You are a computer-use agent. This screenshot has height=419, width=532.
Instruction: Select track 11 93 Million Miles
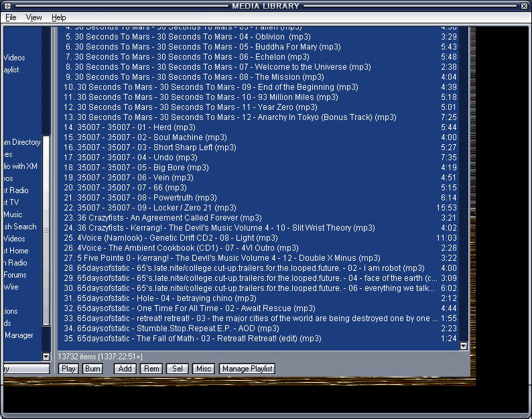point(259,97)
